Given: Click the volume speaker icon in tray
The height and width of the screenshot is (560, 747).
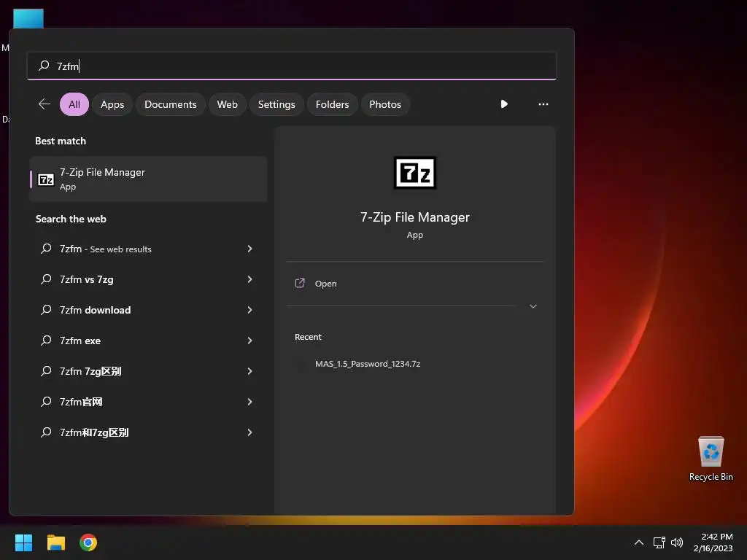Looking at the screenshot, I should pyautogui.click(x=676, y=542).
